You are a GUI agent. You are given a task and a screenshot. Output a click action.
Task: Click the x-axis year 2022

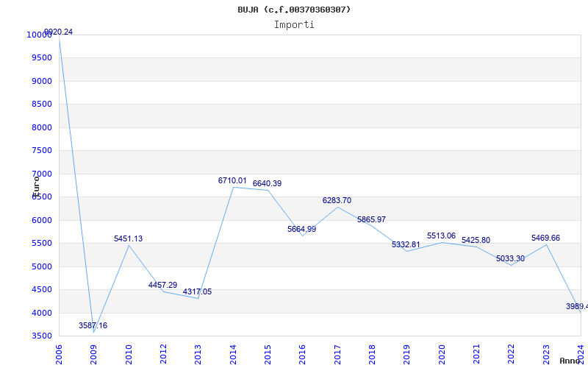(512, 355)
